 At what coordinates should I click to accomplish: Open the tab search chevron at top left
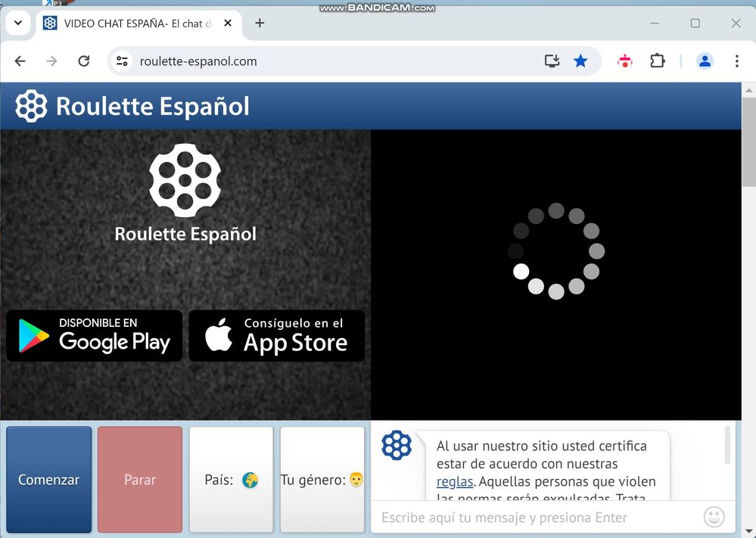(17, 23)
